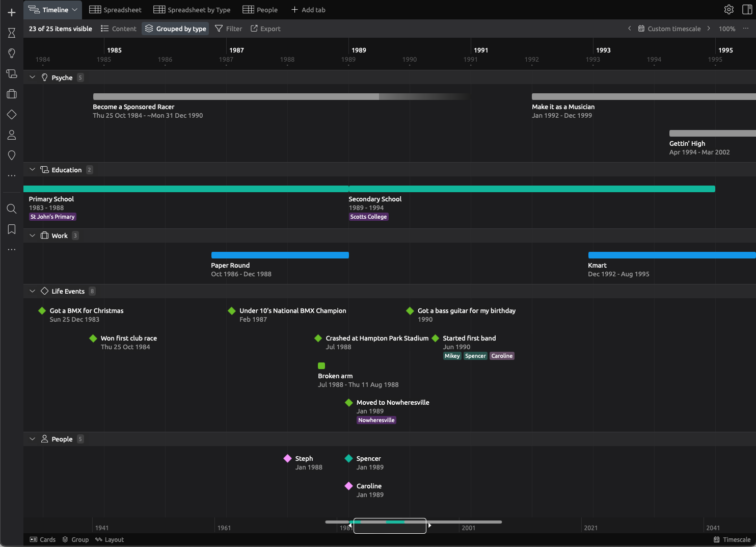Click the diamond Life Events sidebar icon

tap(12, 115)
